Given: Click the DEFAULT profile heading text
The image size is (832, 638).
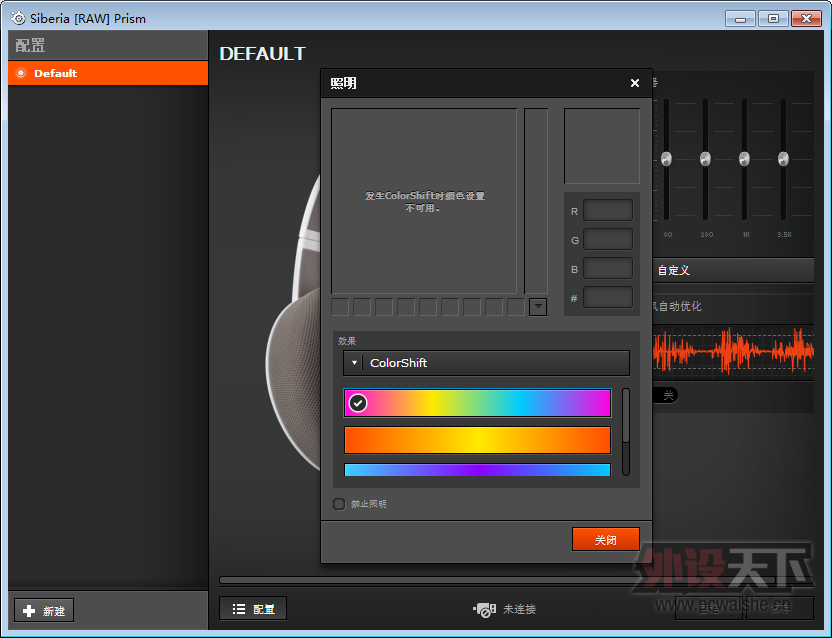Looking at the screenshot, I should (x=262, y=54).
